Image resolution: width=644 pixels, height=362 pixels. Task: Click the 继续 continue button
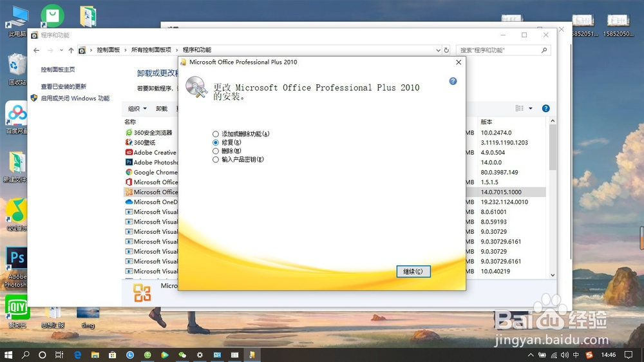(413, 271)
